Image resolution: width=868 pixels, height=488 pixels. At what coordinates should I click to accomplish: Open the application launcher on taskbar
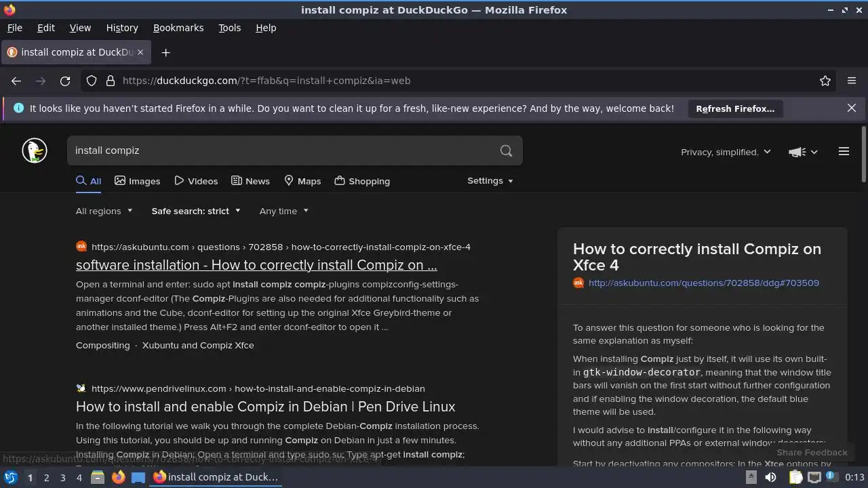pos(10,477)
